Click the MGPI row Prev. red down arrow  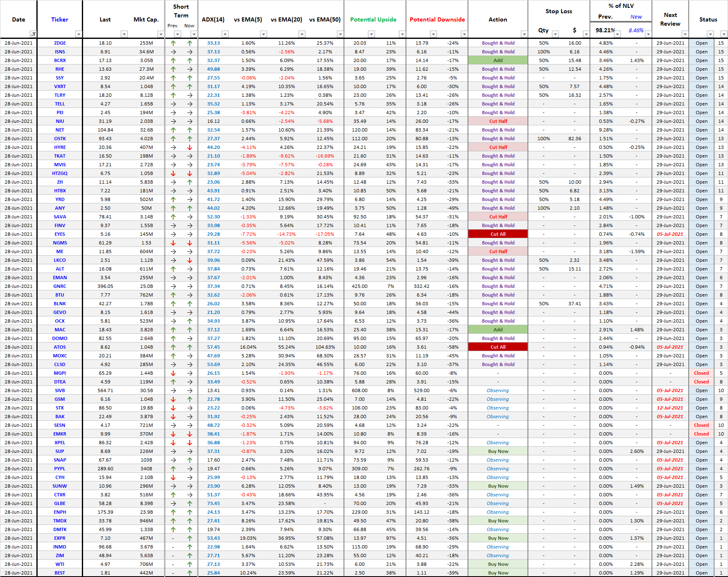pyautogui.click(x=173, y=373)
